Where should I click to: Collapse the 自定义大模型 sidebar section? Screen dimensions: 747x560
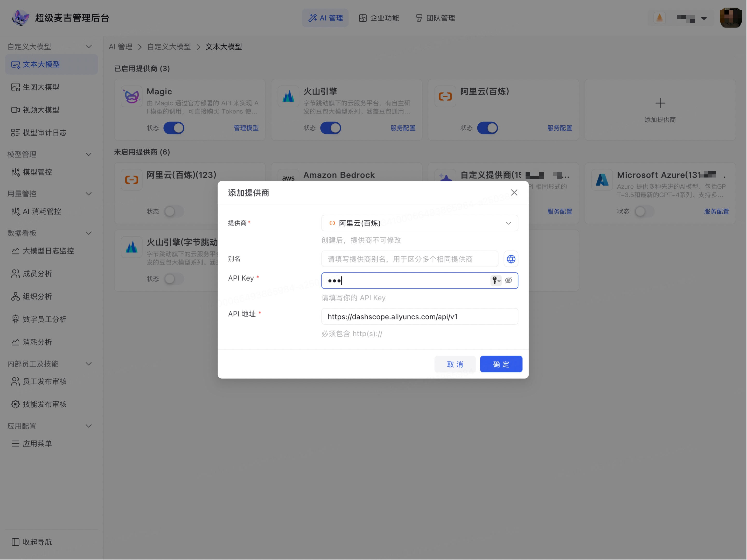pyautogui.click(x=88, y=47)
